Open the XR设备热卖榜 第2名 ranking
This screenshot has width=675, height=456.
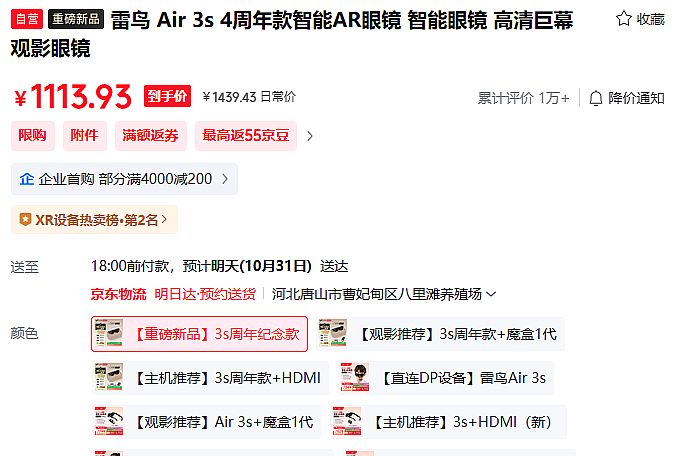(x=95, y=219)
